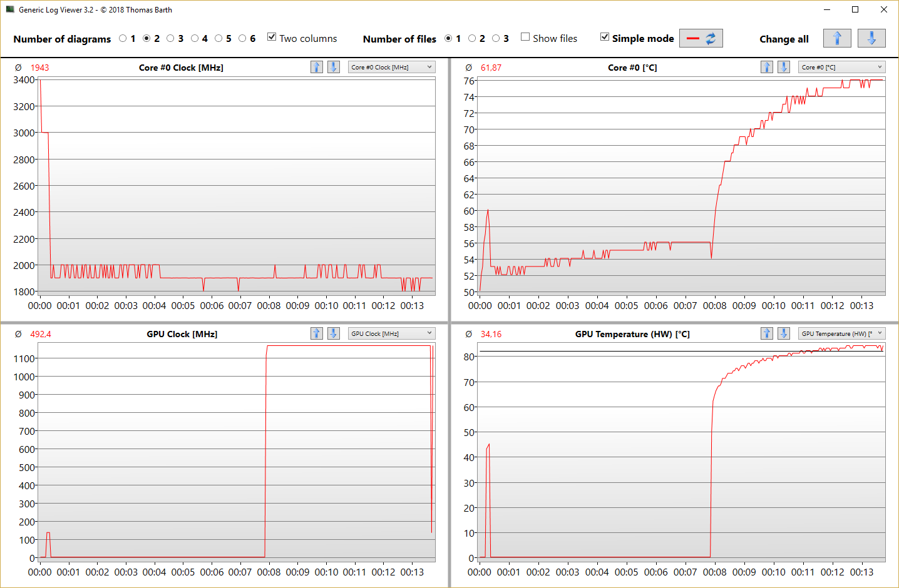Click down arrow in GPU Temperature diagram
Image resolution: width=899 pixels, height=588 pixels.
point(784,333)
